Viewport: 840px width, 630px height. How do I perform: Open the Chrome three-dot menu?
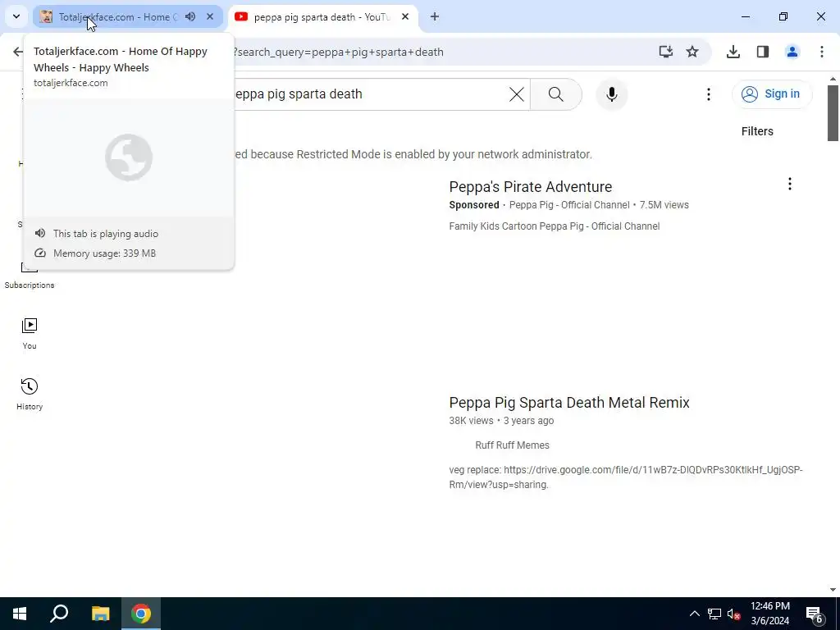click(x=822, y=52)
